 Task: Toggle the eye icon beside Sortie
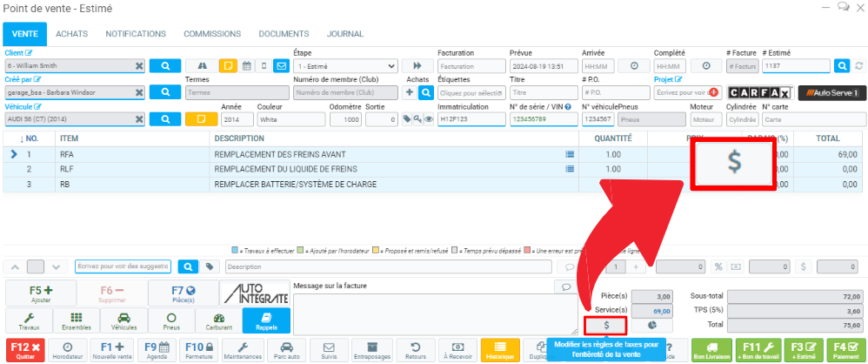click(x=429, y=119)
